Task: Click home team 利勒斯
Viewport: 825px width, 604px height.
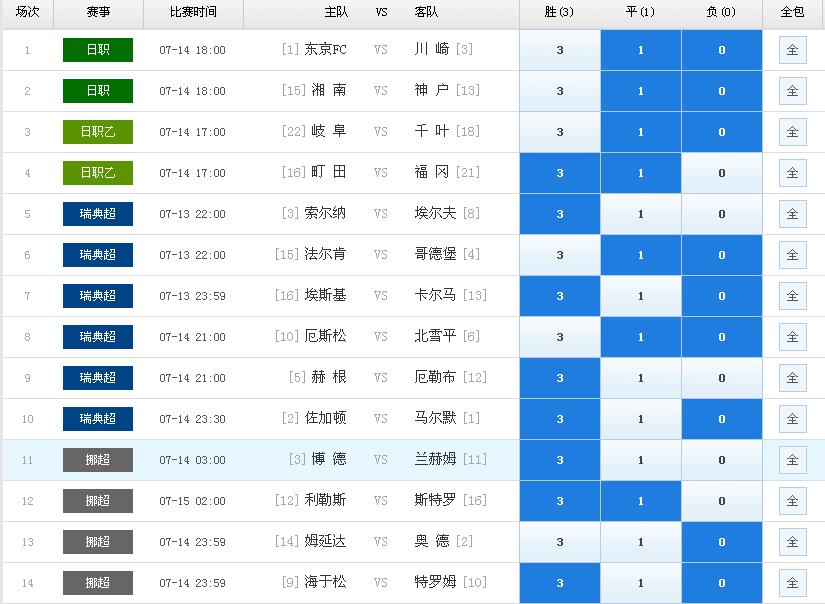Action: point(326,500)
